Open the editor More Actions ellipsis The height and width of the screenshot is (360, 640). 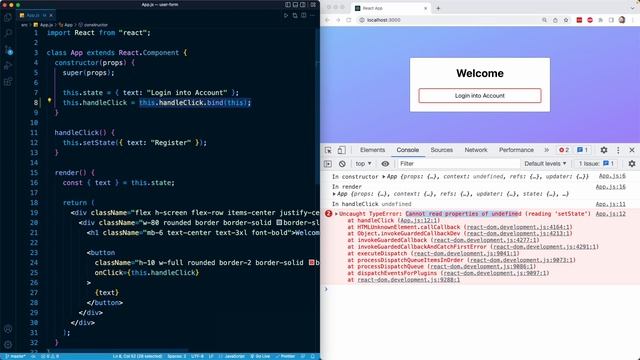[x=313, y=16]
